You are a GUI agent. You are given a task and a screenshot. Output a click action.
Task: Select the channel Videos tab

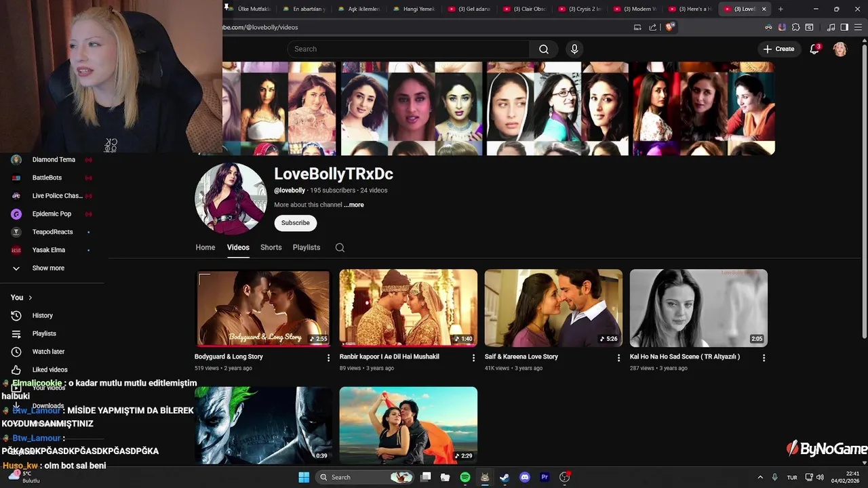click(238, 247)
